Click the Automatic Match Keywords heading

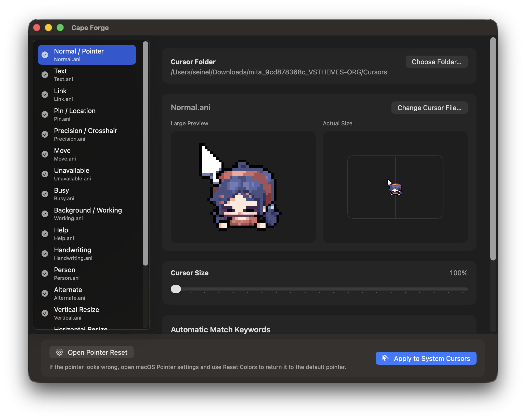(x=220, y=330)
